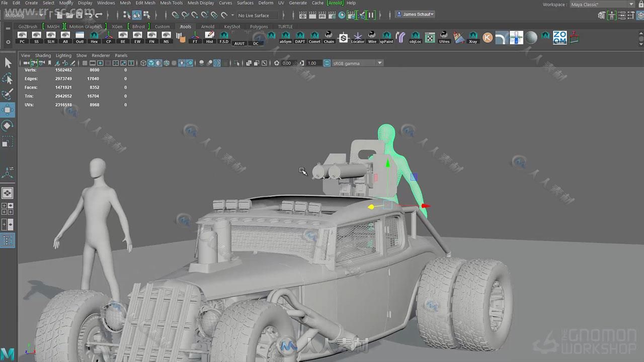Open the viewport Renderer menu
This screenshot has height=362, width=644.
101,55
